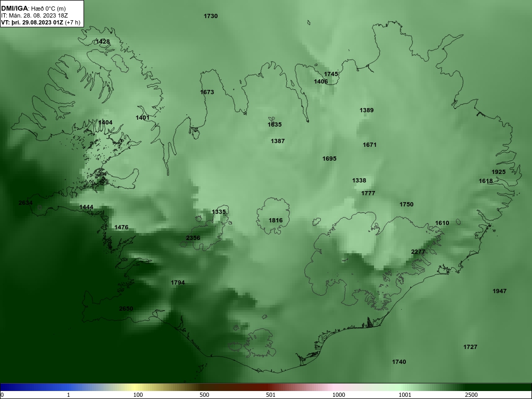Image resolution: width=532 pixels, height=399 pixels.
Task: Click the 500 legend tick label
Action: click(204, 395)
